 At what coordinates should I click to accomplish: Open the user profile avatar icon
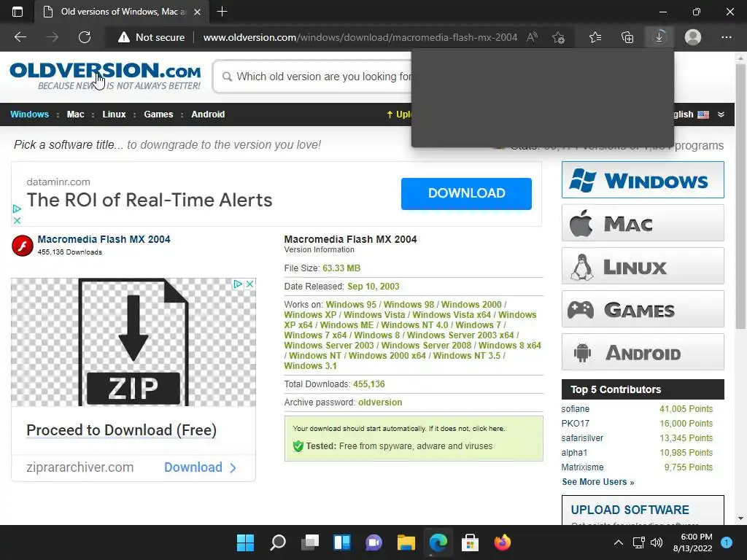(x=693, y=37)
